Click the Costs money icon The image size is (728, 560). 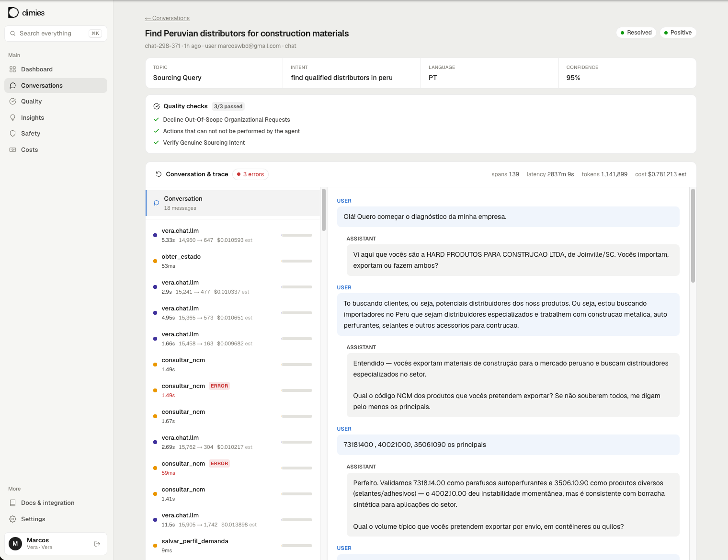pos(13,150)
